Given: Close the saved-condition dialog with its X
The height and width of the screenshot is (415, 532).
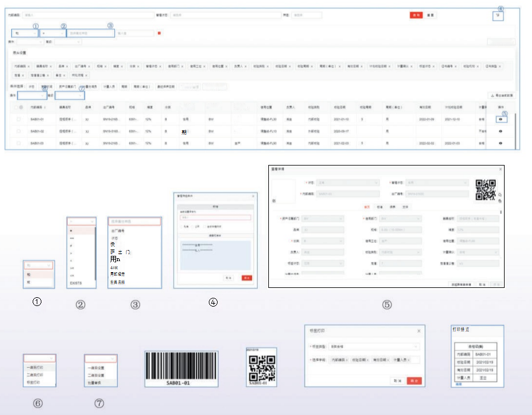Looking at the screenshot, I should pos(253,196).
